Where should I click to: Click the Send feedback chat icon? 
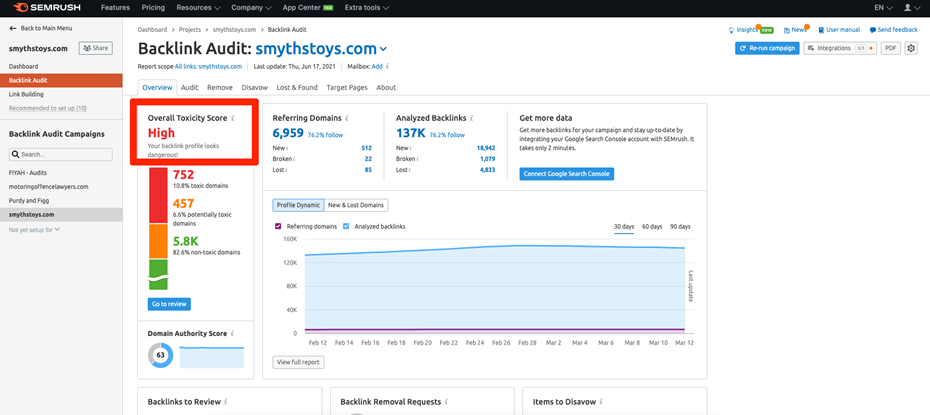[872, 30]
